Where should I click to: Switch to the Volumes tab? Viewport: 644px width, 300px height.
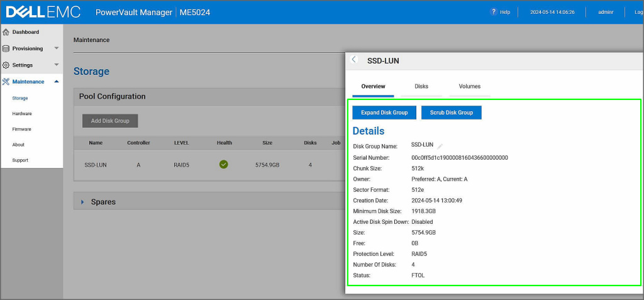(x=469, y=86)
